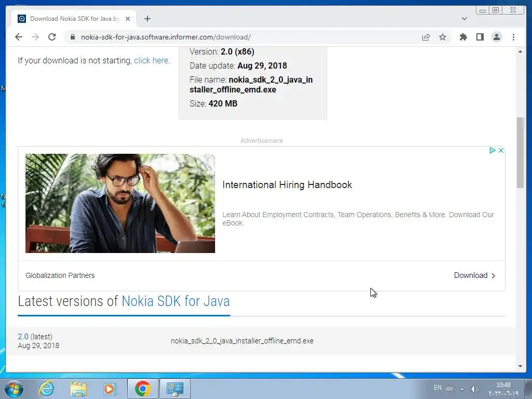
Task: Click the EN language indicator
Action: (437, 388)
